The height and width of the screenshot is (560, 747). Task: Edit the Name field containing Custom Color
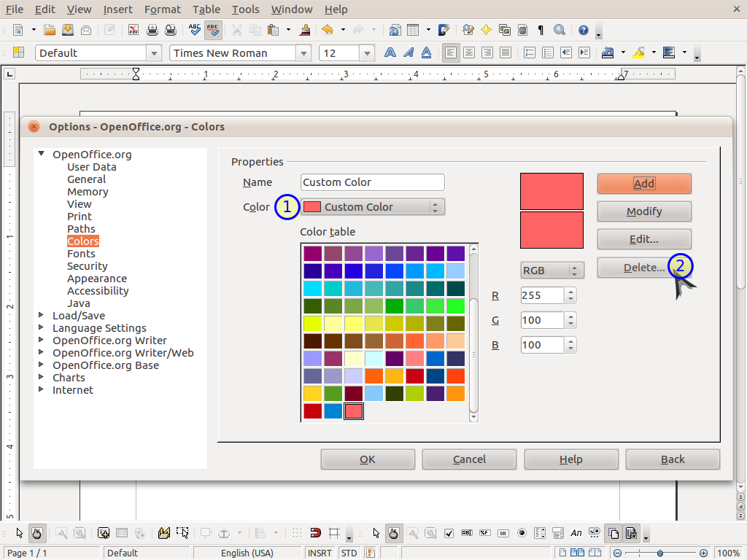pos(372,182)
